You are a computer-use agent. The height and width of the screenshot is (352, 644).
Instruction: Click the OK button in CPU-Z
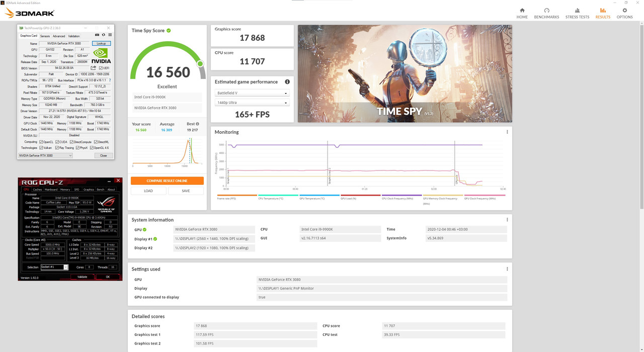(107, 277)
